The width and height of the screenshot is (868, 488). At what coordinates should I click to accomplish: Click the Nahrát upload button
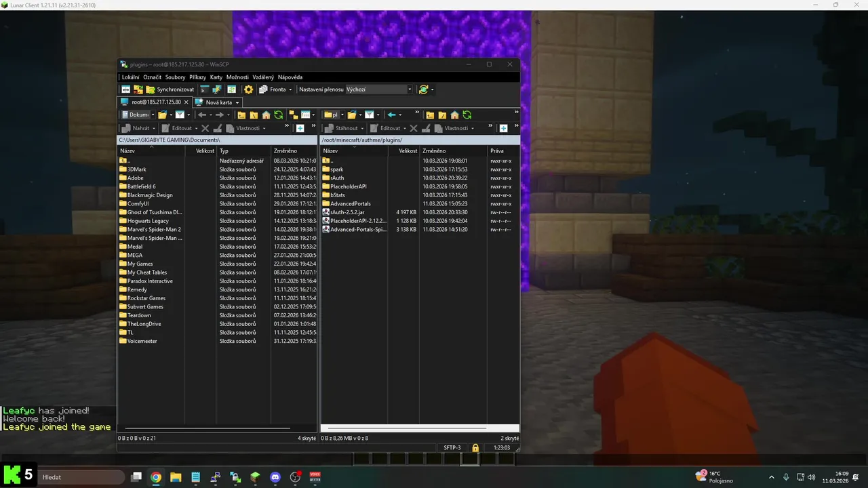[136, 128]
